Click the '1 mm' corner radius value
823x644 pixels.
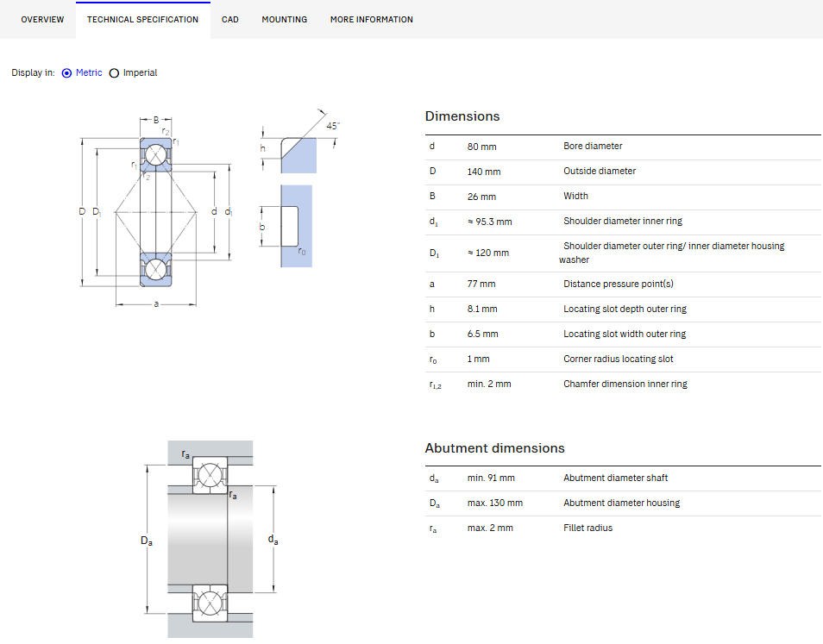point(478,359)
